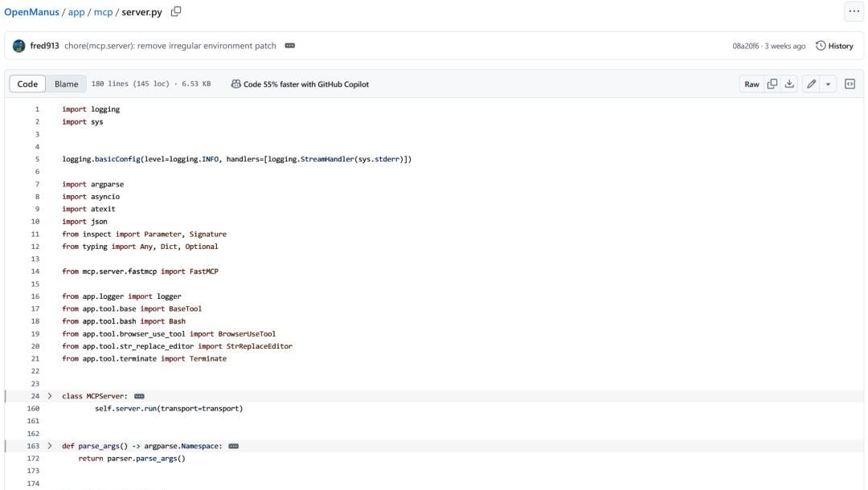Click fred913's avatar image

coord(19,46)
